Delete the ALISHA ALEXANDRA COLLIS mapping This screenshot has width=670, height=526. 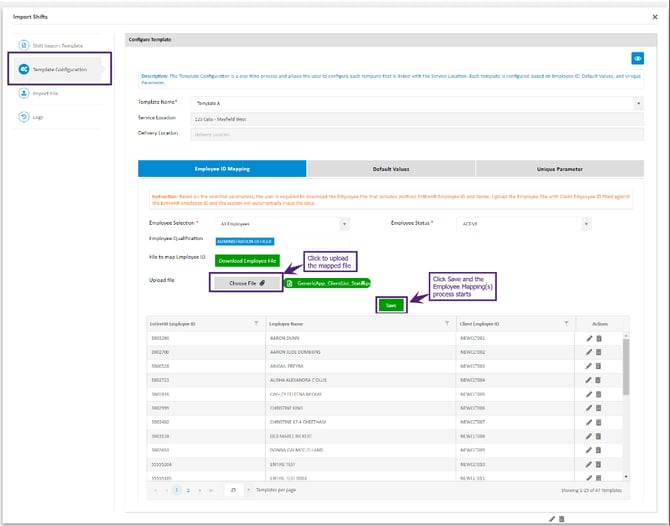598,380
